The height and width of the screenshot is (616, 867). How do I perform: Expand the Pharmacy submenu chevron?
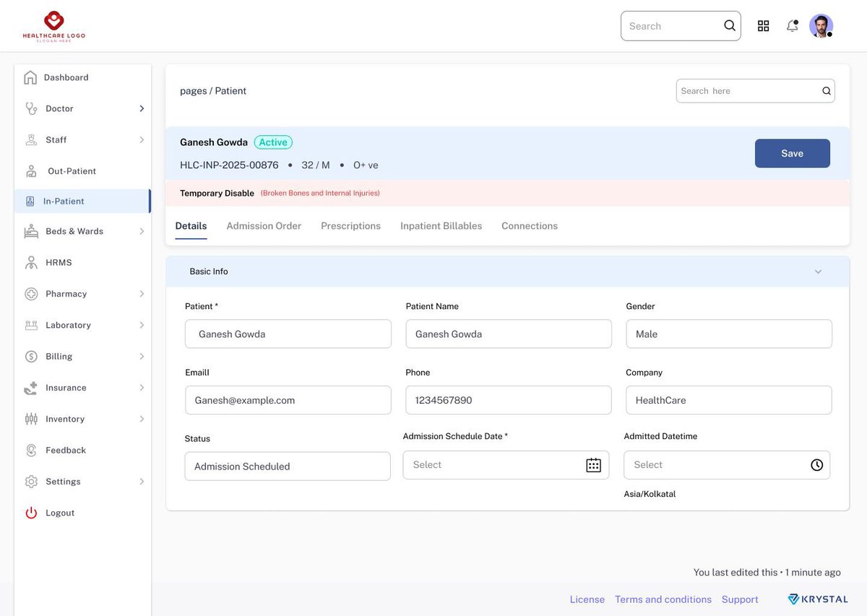[142, 294]
